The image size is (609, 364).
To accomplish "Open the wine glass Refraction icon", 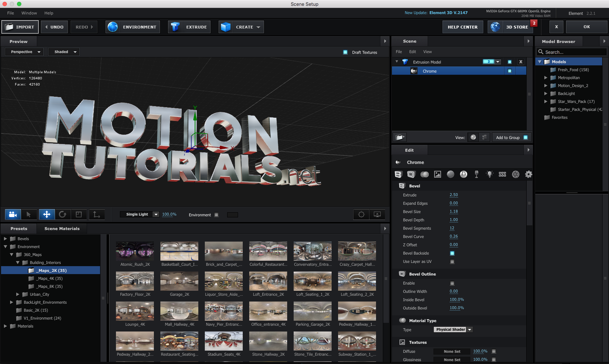I will coord(476,174).
